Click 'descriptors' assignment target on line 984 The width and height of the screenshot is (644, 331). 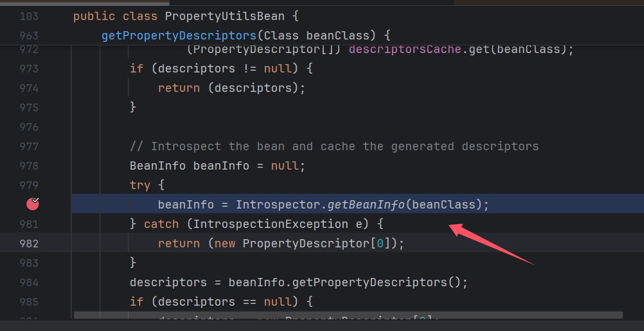pos(168,283)
